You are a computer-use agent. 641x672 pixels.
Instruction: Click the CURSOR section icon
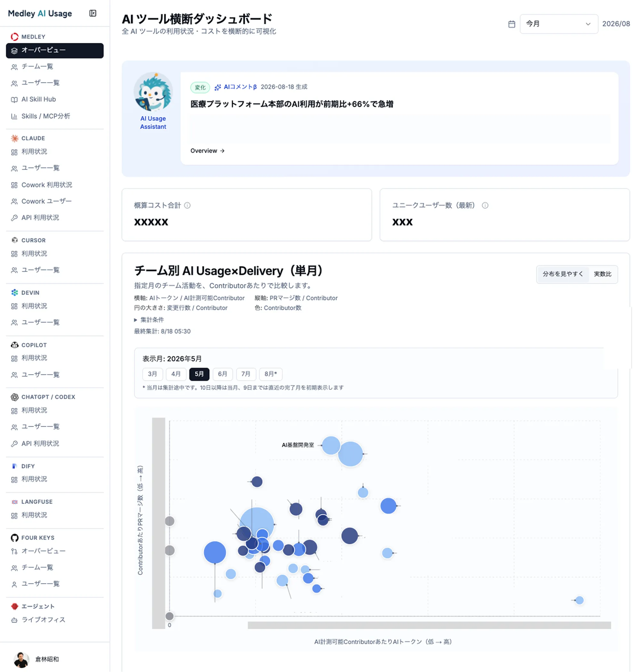[14, 240]
